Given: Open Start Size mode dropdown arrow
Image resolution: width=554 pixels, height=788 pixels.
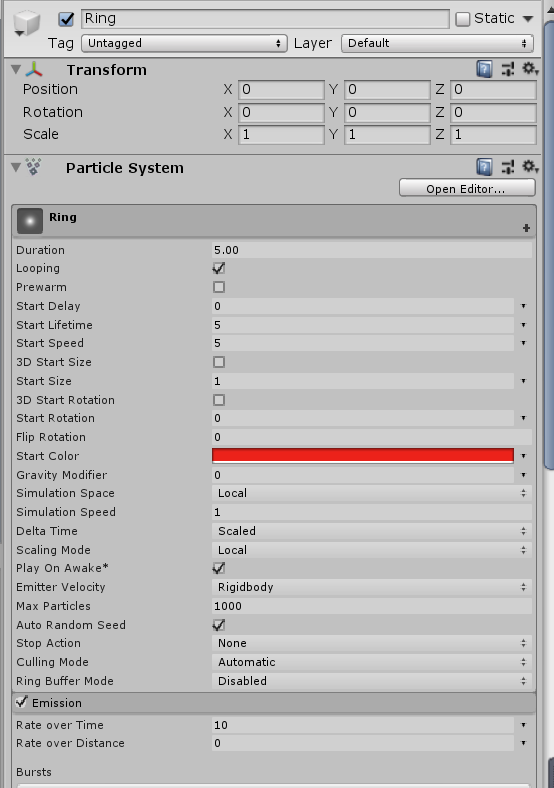Looking at the screenshot, I should point(523,381).
